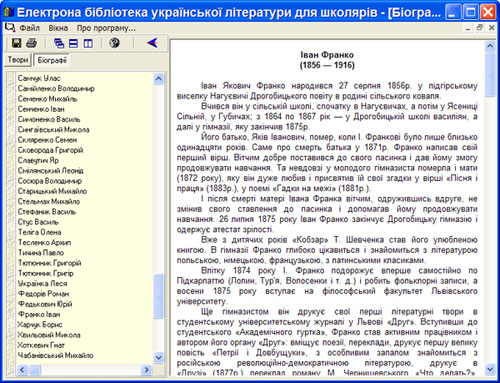
Task: Switch to the Твори tab
Action: pos(18,60)
